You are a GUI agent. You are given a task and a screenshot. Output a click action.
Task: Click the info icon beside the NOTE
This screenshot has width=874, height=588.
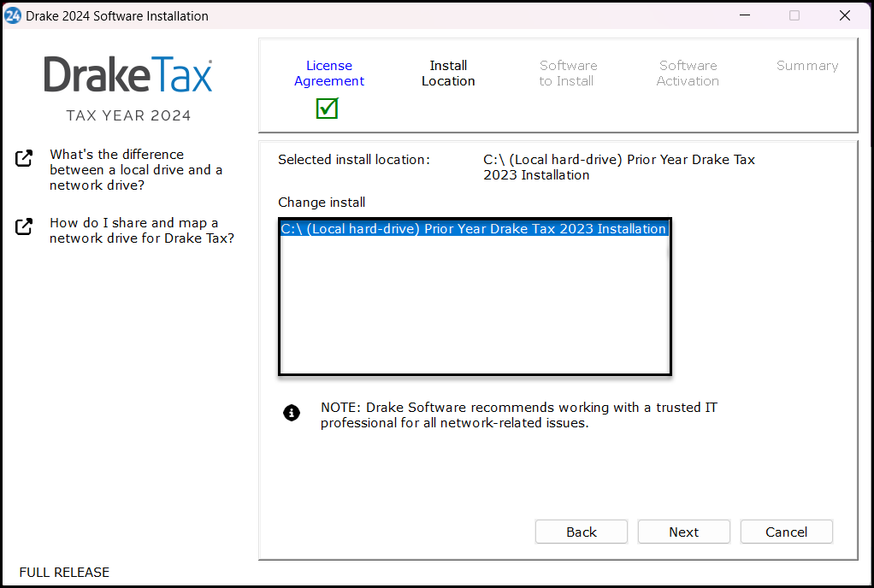pos(292,413)
